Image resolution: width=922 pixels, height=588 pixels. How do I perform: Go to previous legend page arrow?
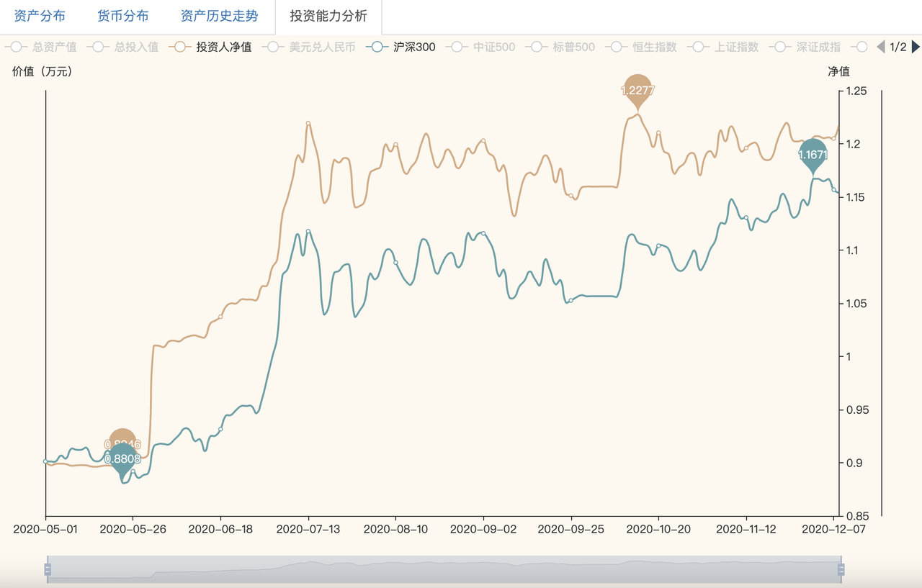(x=880, y=48)
